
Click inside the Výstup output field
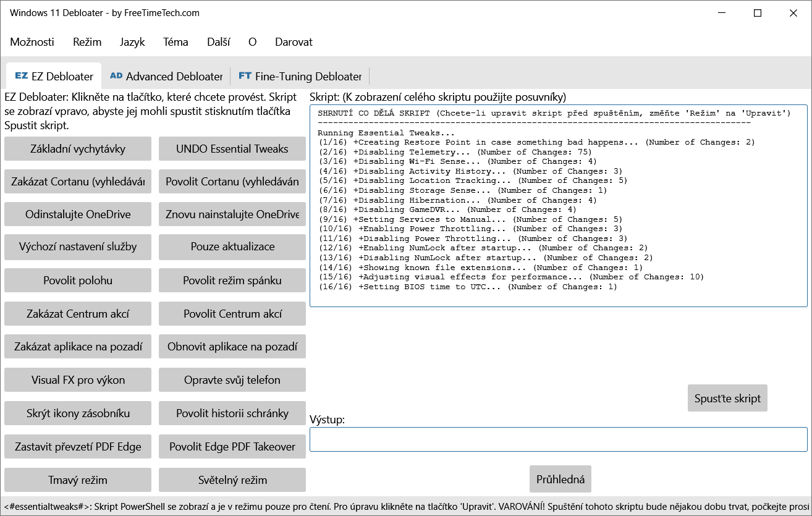pyautogui.click(x=558, y=439)
